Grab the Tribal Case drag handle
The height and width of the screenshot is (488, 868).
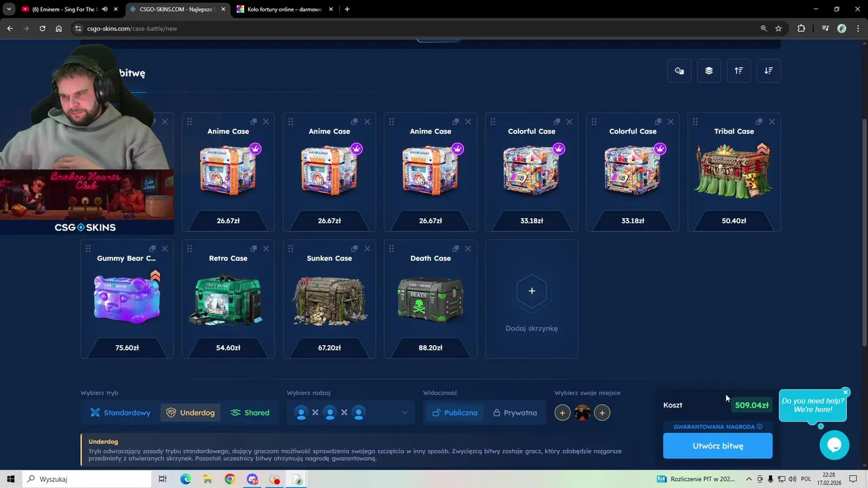pyautogui.click(x=695, y=122)
